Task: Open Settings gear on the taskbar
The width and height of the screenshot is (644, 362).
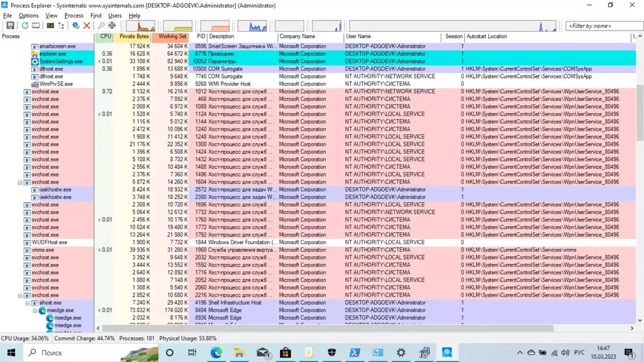Action: click(x=401, y=352)
